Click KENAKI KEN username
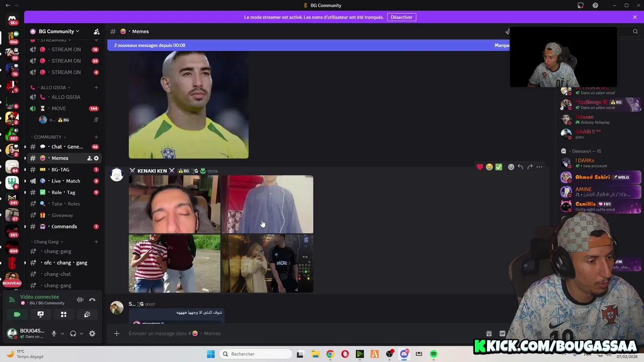This screenshot has height=362, width=644. click(x=152, y=171)
